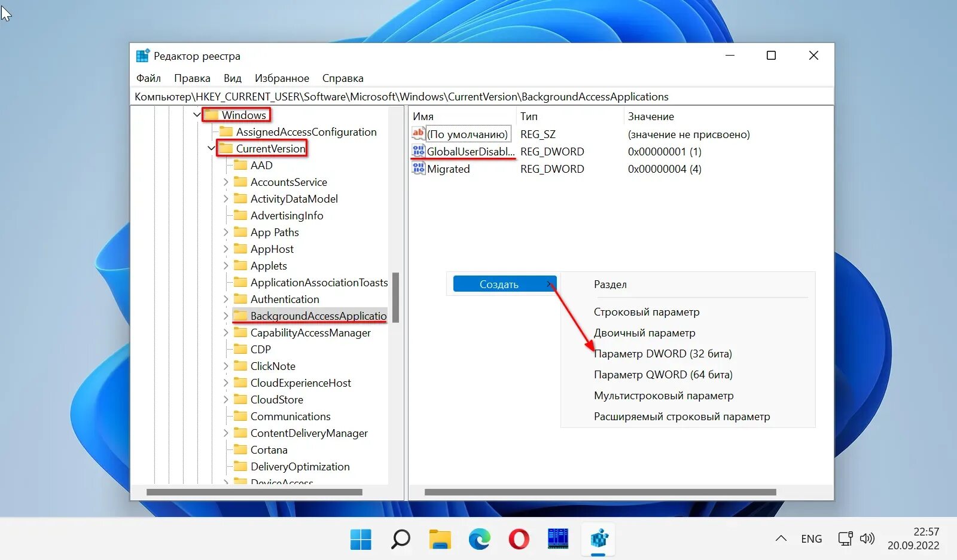Click the CDP folder icon

click(240, 349)
